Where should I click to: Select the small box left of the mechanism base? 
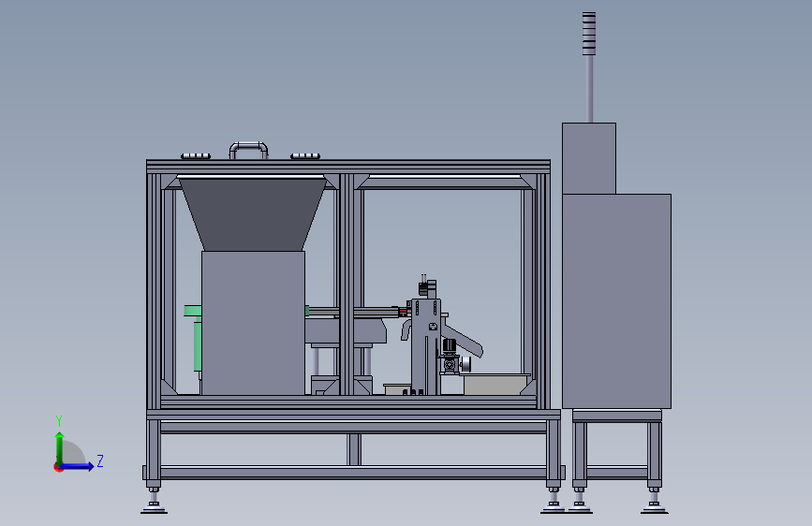(397, 389)
